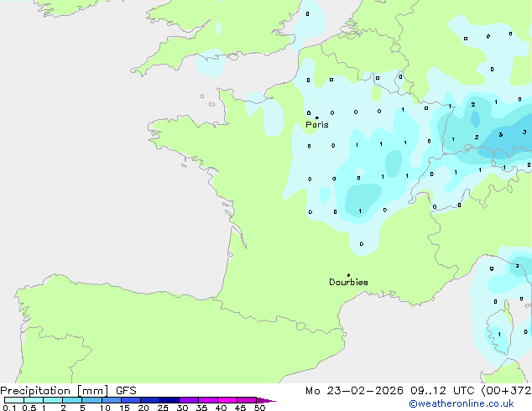This screenshot has width=532, height=411.
Task: Click the '15' legend scale label
Action: (124, 408)
